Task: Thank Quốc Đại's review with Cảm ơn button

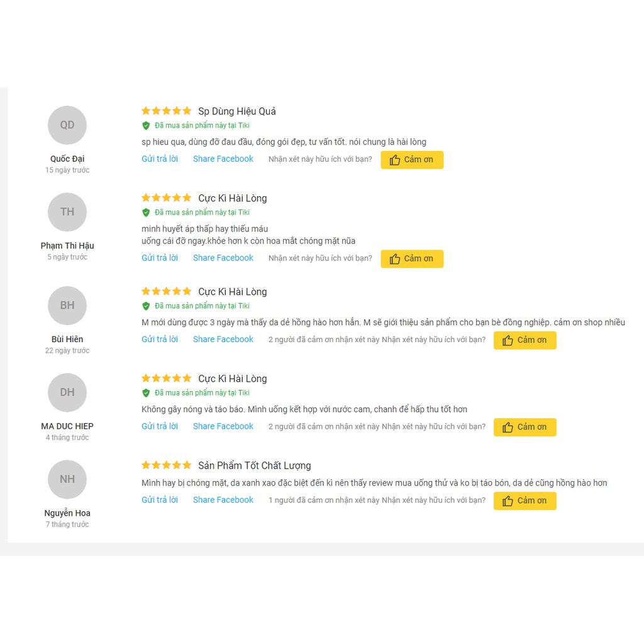Action: (412, 160)
